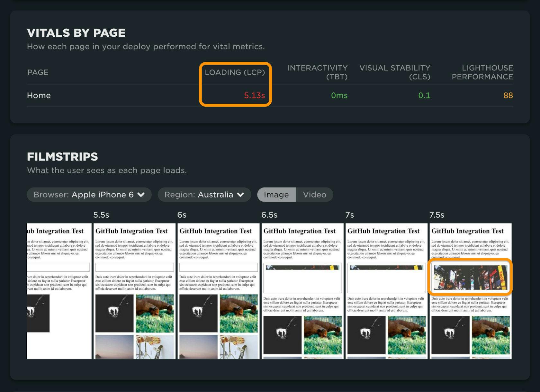Click the Home page row link
The height and width of the screenshot is (392, 540).
coord(39,96)
